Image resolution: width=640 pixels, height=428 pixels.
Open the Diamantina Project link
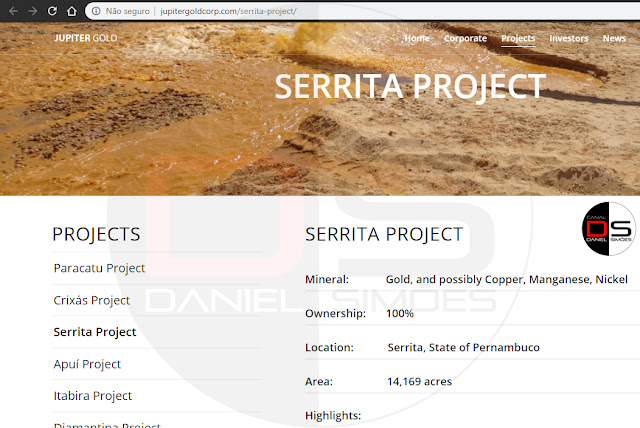pos(107,424)
